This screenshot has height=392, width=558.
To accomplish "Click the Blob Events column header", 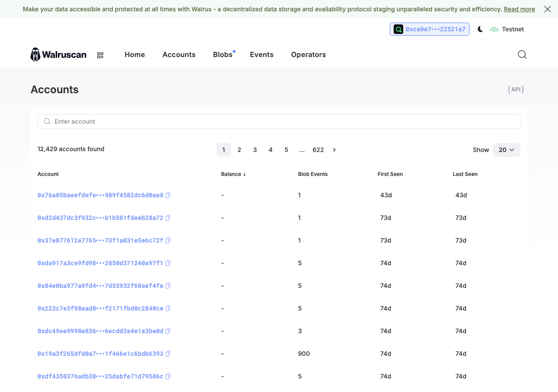I will point(313,174).
